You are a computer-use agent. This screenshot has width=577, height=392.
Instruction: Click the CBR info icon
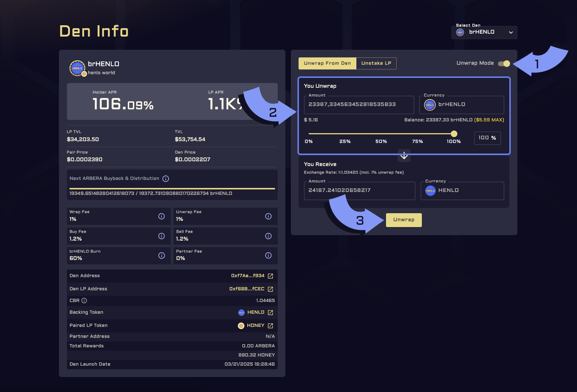(x=84, y=301)
